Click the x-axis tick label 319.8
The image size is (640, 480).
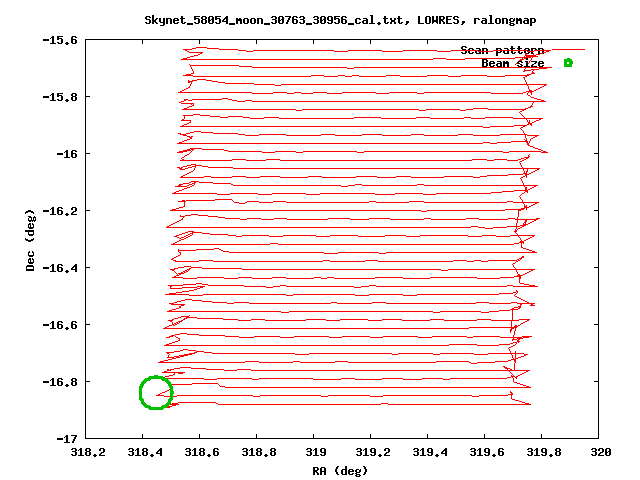544,452
